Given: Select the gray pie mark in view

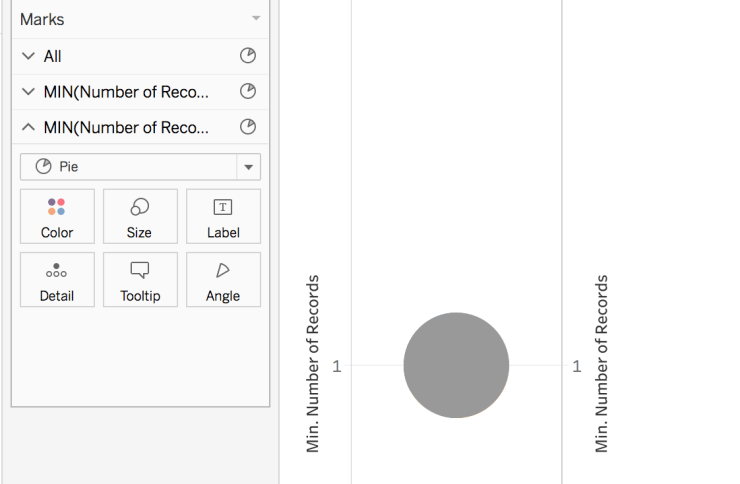Looking at the screenshot, I should [456, 365].
